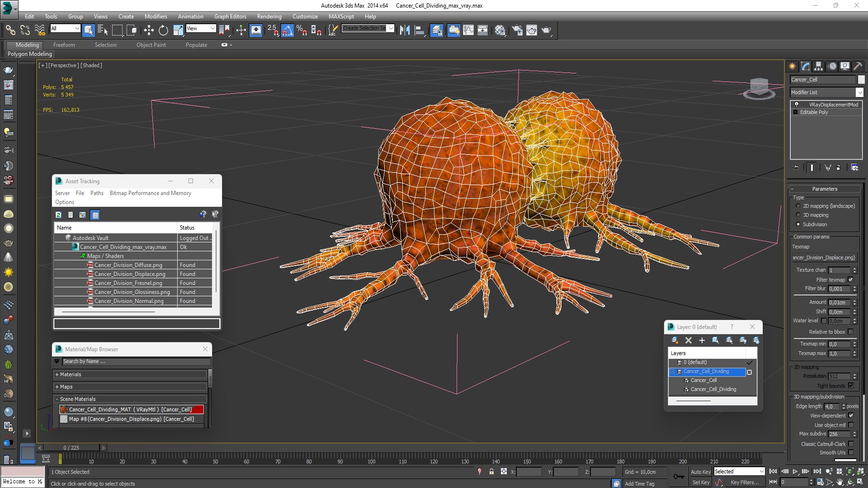
Task: Create new layer icon in Layer dialog
Action: click(x=675, y=340)
